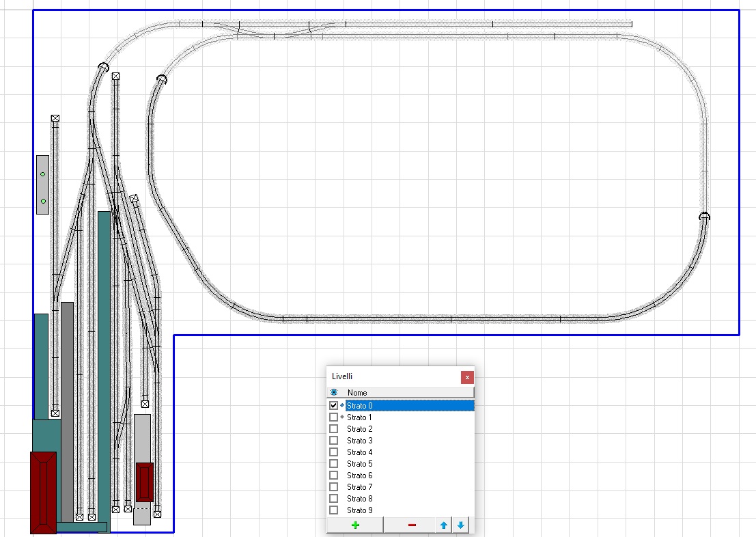Move selected layer up with blue arrow
The height and width of the screenshot is (537, 756).
pyautogui.click(x=443, y=525)
